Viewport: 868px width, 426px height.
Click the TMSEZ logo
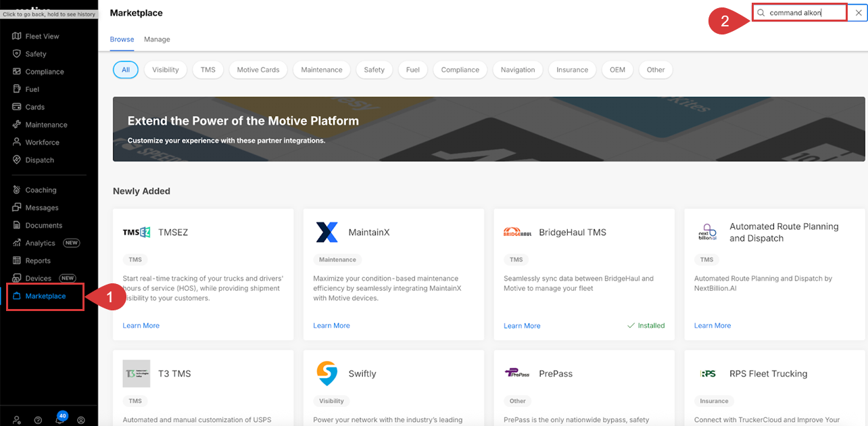[137, 232]
